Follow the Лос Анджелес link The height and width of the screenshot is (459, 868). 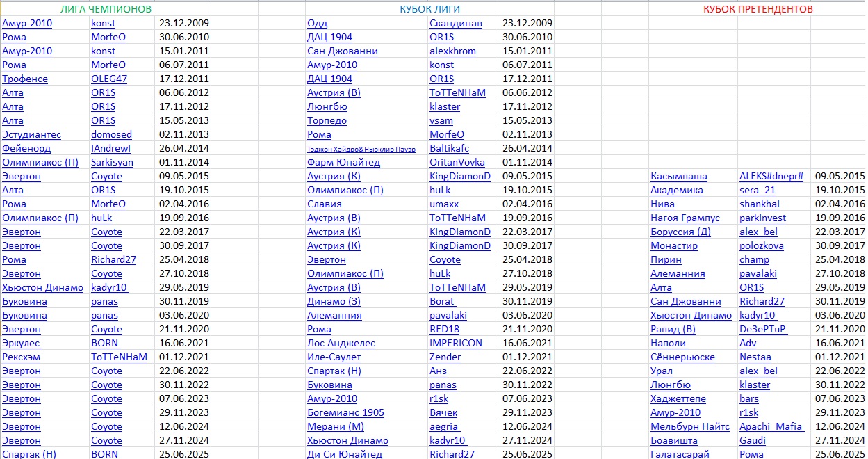tap(341, 343)
